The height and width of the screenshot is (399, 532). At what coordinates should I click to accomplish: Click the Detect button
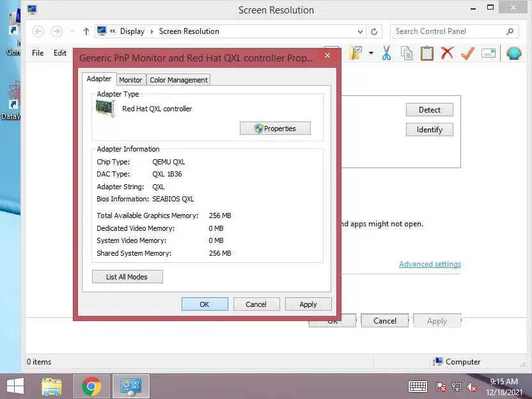click(x=430, y=109)
